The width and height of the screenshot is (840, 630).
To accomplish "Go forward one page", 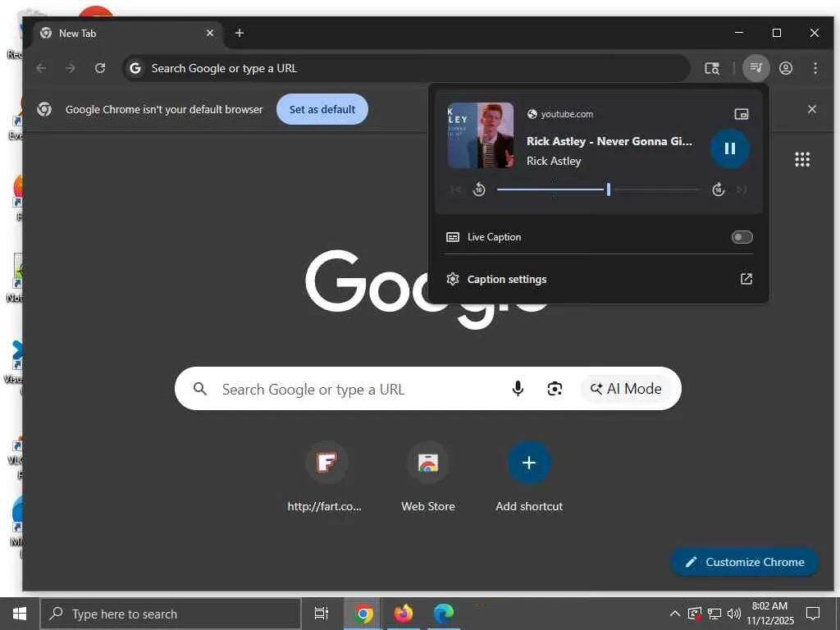I will [x=71, y=68].
